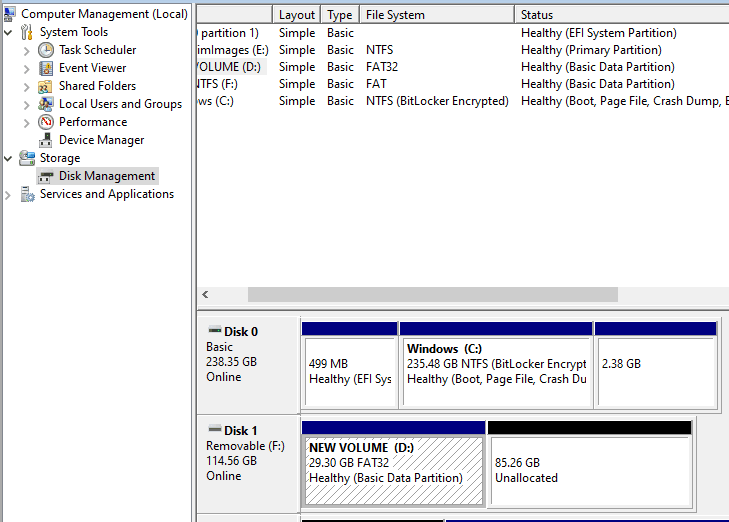Collapse the System Tools node
Screen dimensions: 729x522
click(9, 32)
